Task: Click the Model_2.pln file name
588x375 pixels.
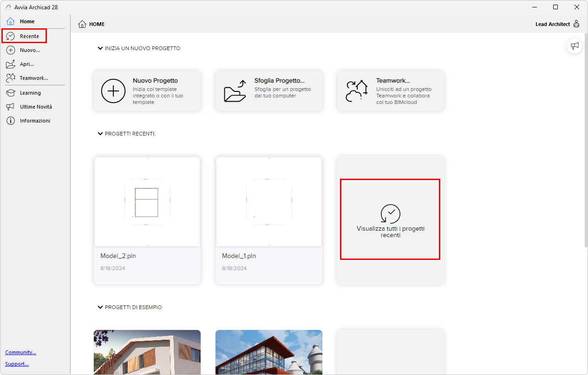Action: pyautogui.click(x=118, y=256)
